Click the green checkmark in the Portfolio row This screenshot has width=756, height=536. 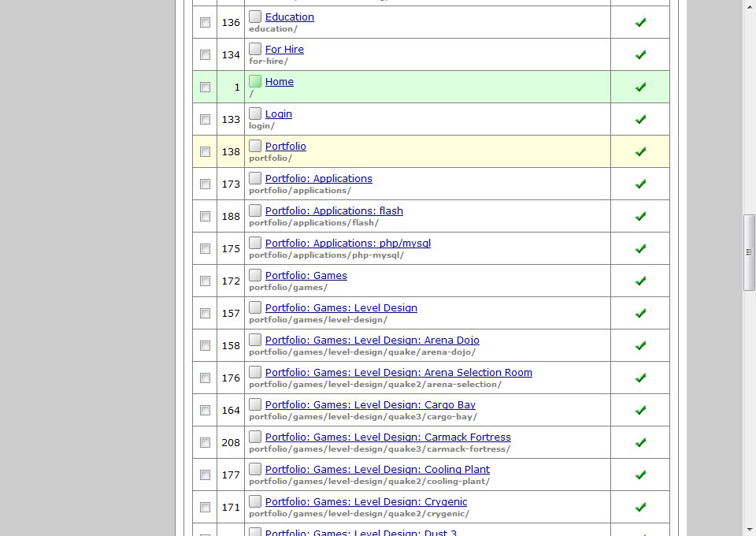tap(640, 151)
